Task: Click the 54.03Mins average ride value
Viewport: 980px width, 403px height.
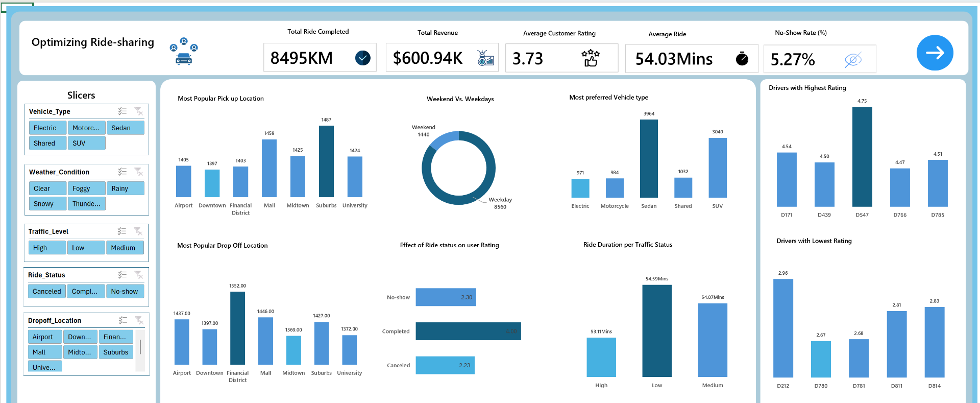Action: pos(674,59)
